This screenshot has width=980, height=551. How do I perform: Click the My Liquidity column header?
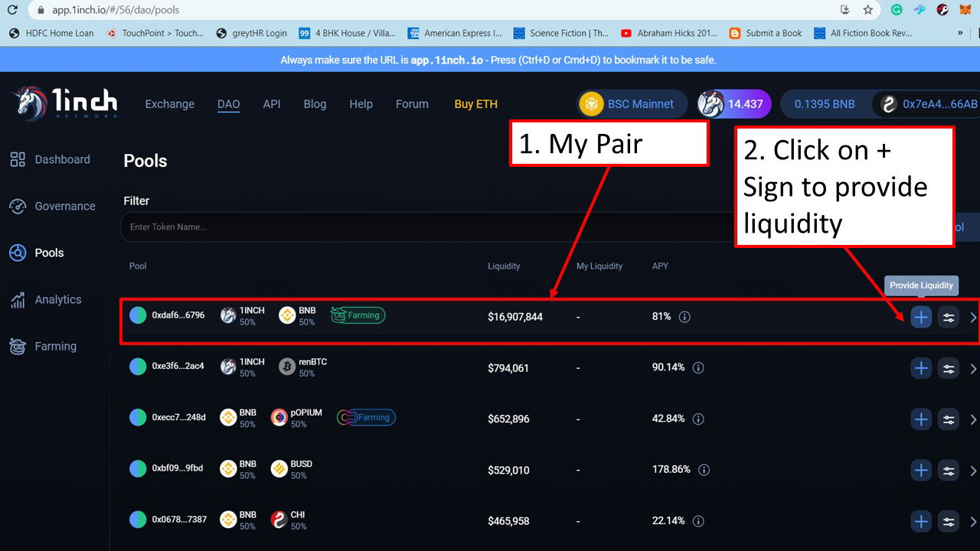coord(599,266)
